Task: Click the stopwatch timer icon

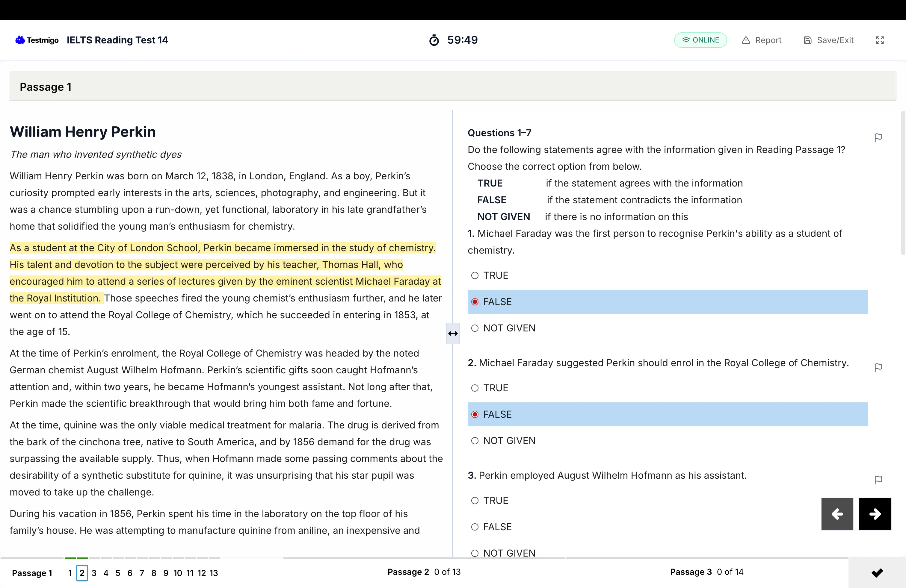Action: (x=434, y=40)
